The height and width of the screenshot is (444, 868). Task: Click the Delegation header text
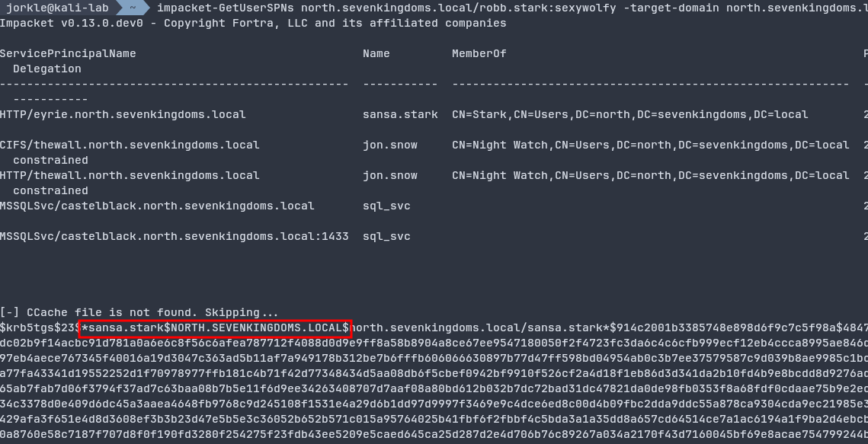tap(47, 69)
